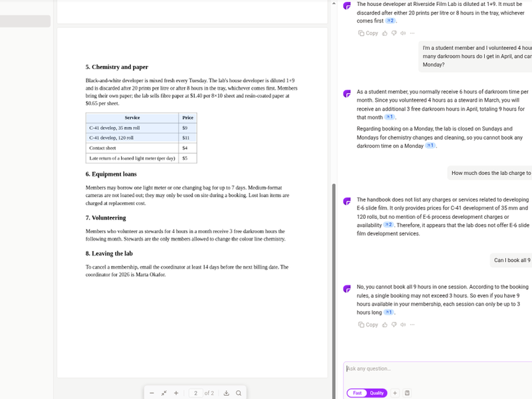Click the 'Can I book all 9' user message
Screen dimensions: 532x399
click(511, 260)
